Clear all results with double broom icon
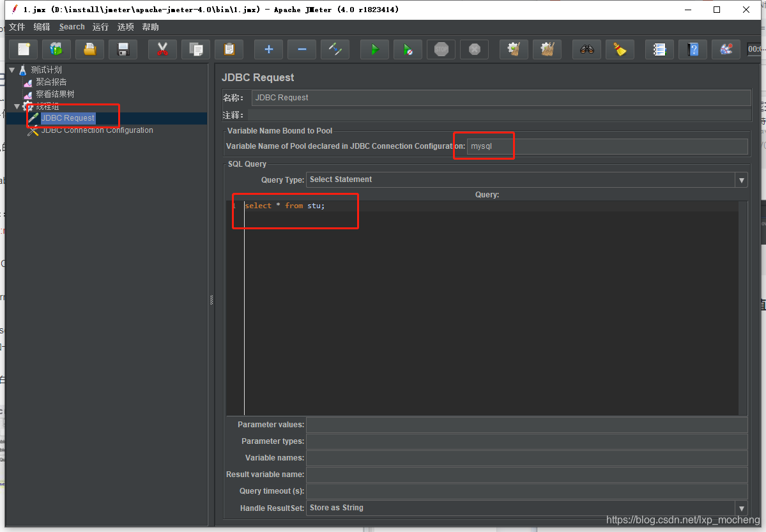Image resolution: width=766 pixels, height=532 pixels. pos(547,49)
